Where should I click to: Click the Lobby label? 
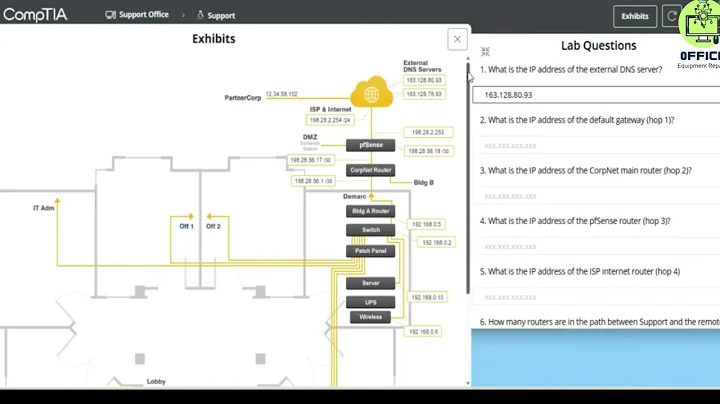click(x=156, y=382)
